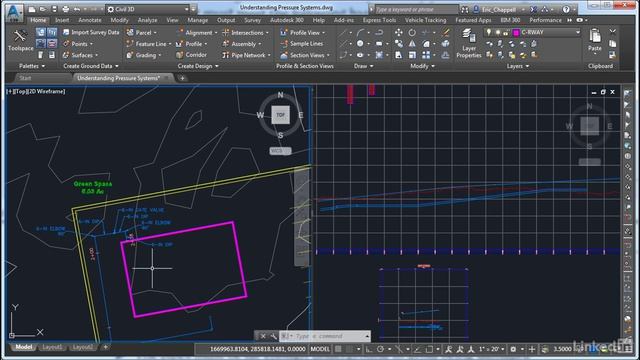Open the Vehicle Tracking ribbon tab
The height and width of the screenshot is (360, 640).
coord(425,20)
